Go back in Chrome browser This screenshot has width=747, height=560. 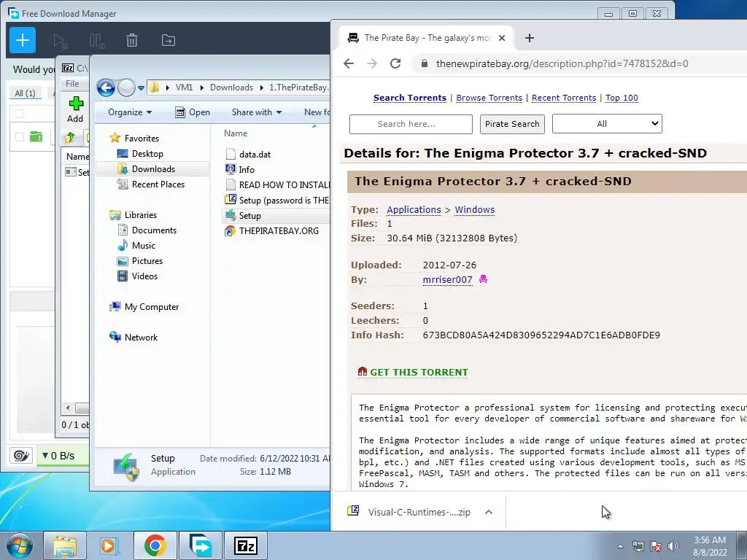point(349,63)
